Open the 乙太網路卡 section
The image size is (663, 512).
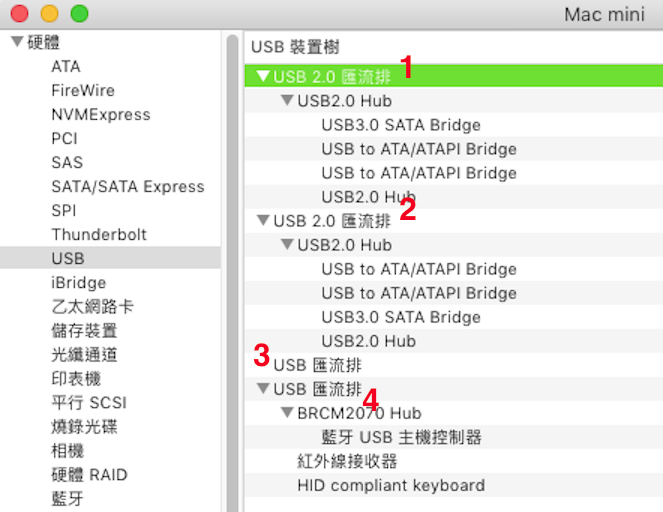point(93,307)
